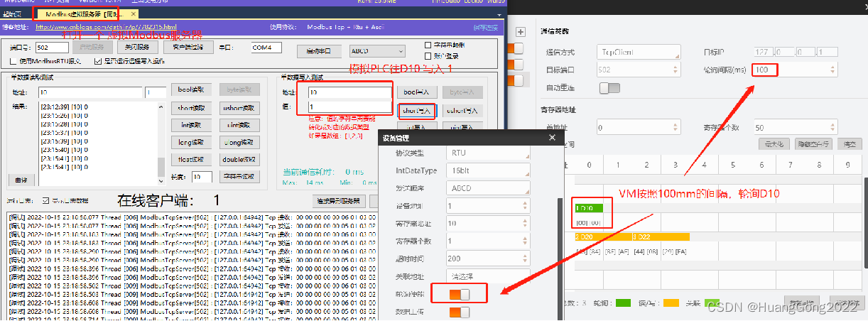Edit the write value field showing 1
The height and width of the screenshot is (321, 868).
(349, 107)
